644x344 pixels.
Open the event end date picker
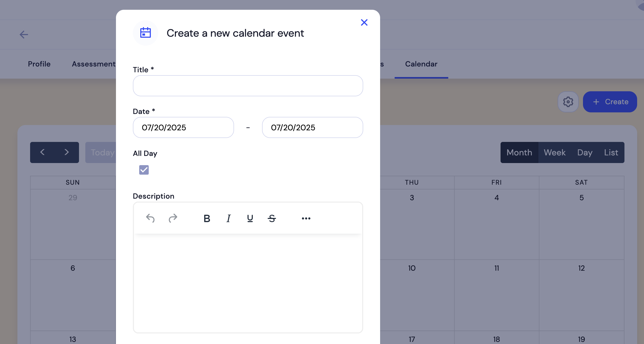(312, 127)
